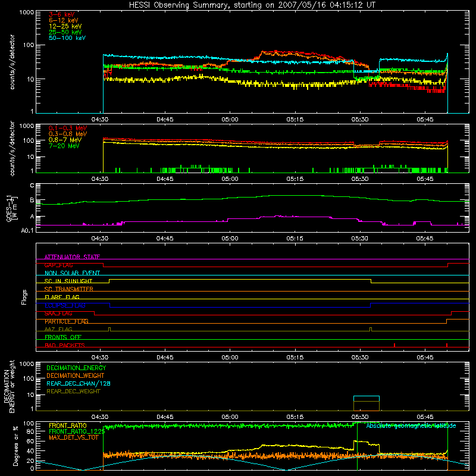Pick the BAD_PACKETS flag label
Viewport: 476px width, 476px height.
65,345
